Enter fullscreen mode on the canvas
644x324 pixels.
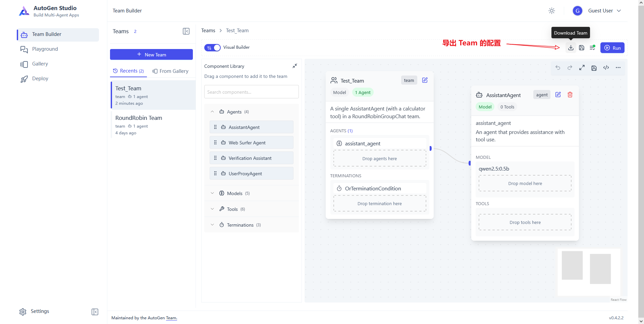[582, 68]
